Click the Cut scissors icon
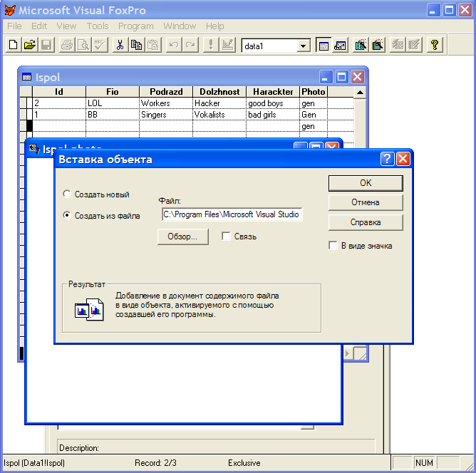The height and width of the screenshot is (473, 476). tap(120, 45)
